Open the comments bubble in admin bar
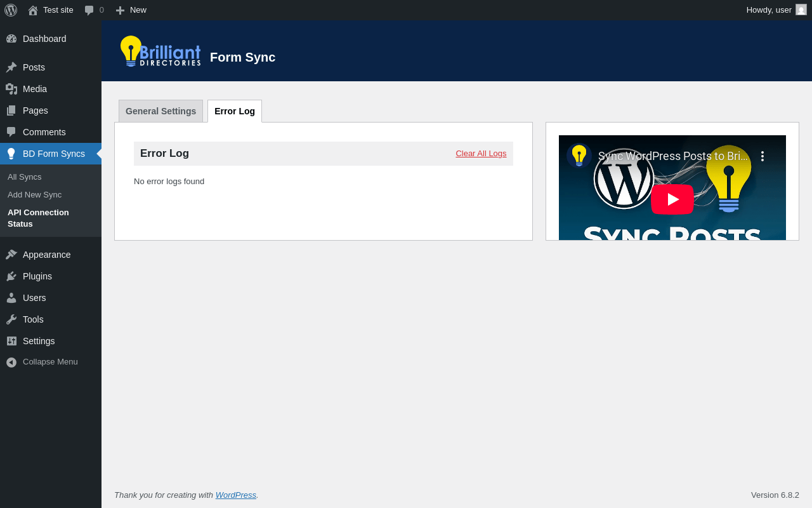This screenshot has width=812, height=508. [x=89, y=10]
